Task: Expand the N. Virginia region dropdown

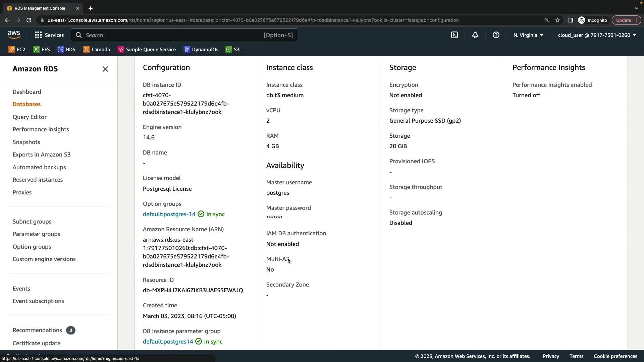Action: click(x=528, y=35)
